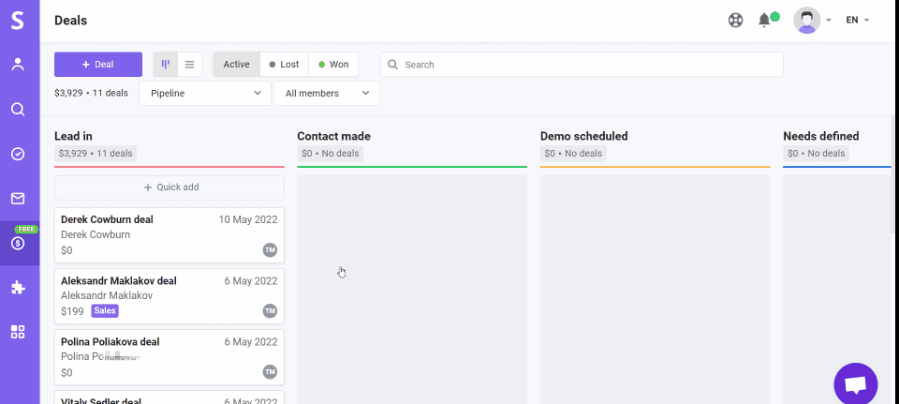Switch to kanban board view

[x=165, y=64]
